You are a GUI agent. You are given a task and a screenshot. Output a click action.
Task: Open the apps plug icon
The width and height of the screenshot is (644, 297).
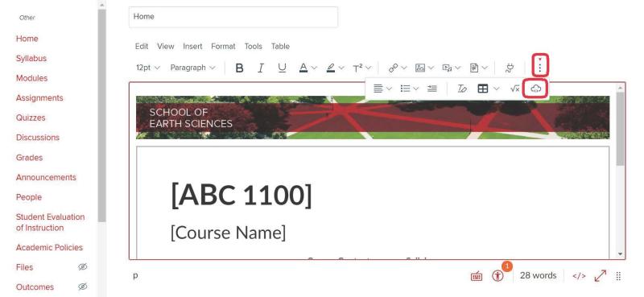[510, 68]
